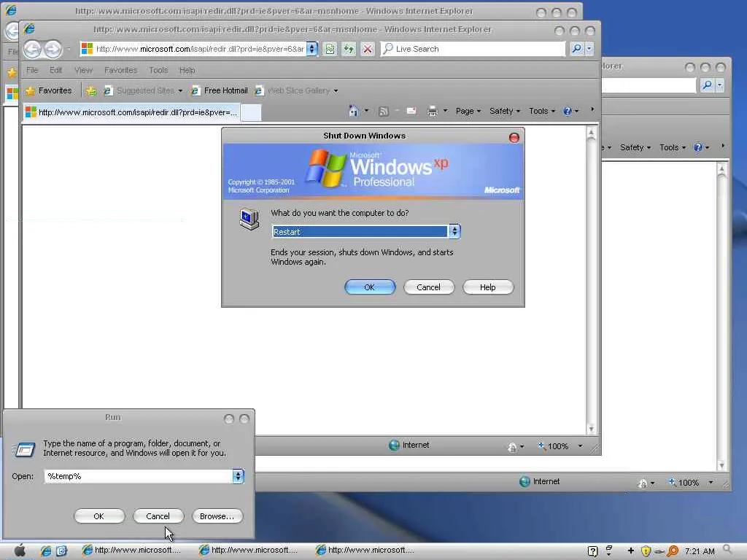Open the Edit menu
Viewport: 747px width, 560px height.
55,70
